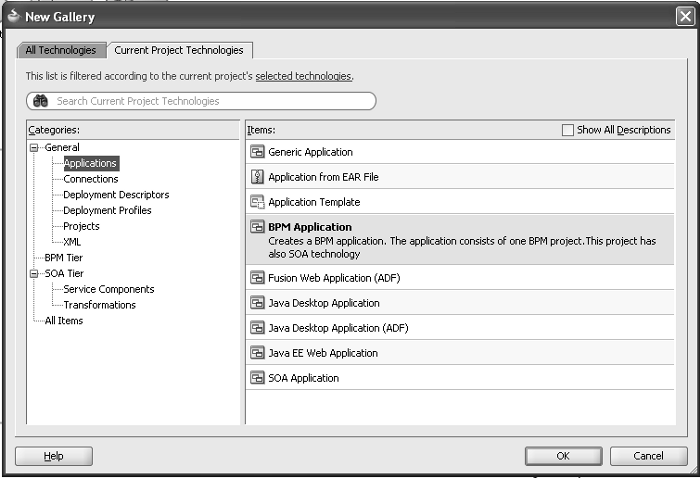This screenshot has width=700, height=478.
Task: Enable Show All Descriptions checkbox
Action: click(x=567, y=130)
